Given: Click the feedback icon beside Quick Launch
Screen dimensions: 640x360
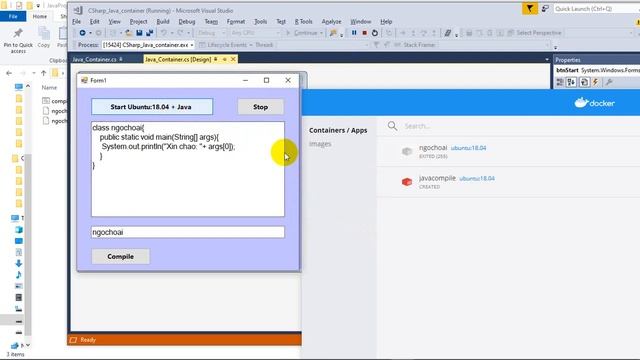Looking at the screenshot, I should coord(545,9).
